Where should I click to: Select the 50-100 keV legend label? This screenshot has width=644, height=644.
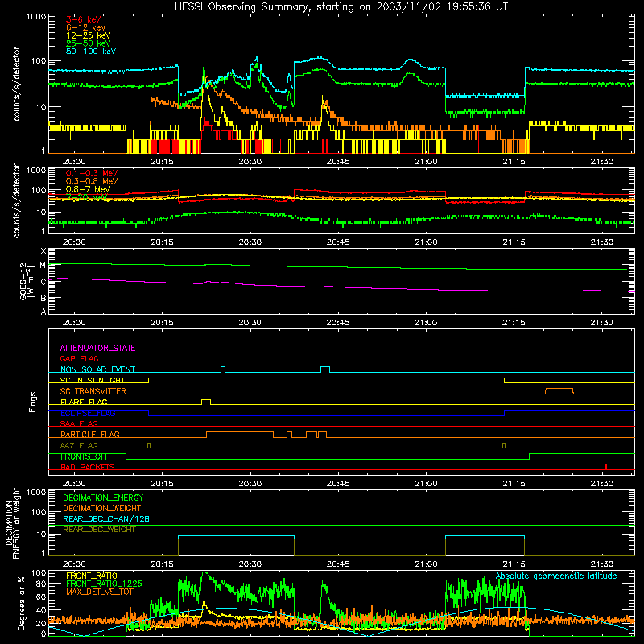91,52
